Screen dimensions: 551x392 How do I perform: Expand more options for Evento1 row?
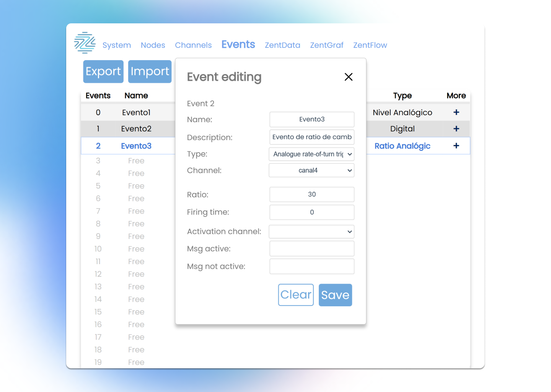point(456,113)
